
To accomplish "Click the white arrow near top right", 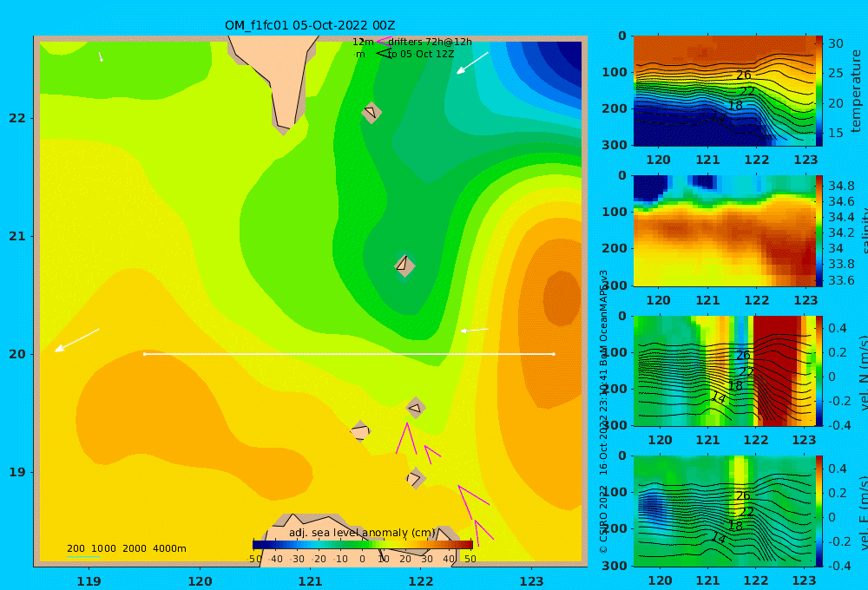I will [472, 63].
